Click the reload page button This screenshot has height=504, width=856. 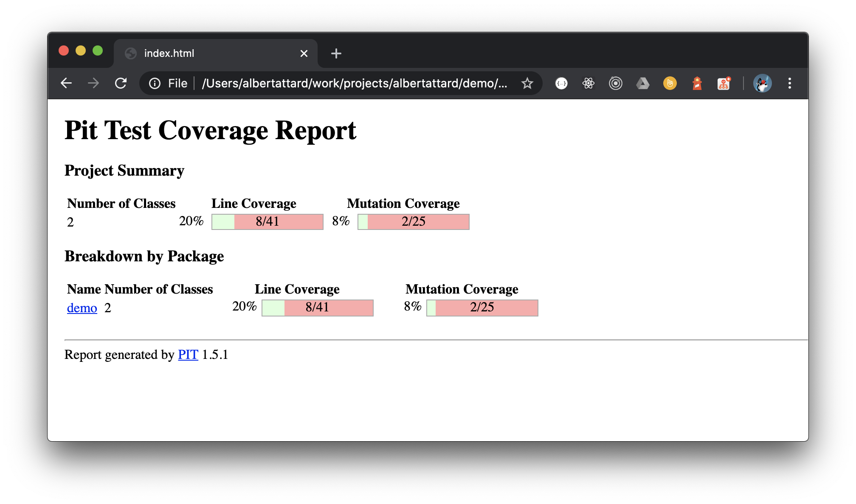[x=121, y=84]
